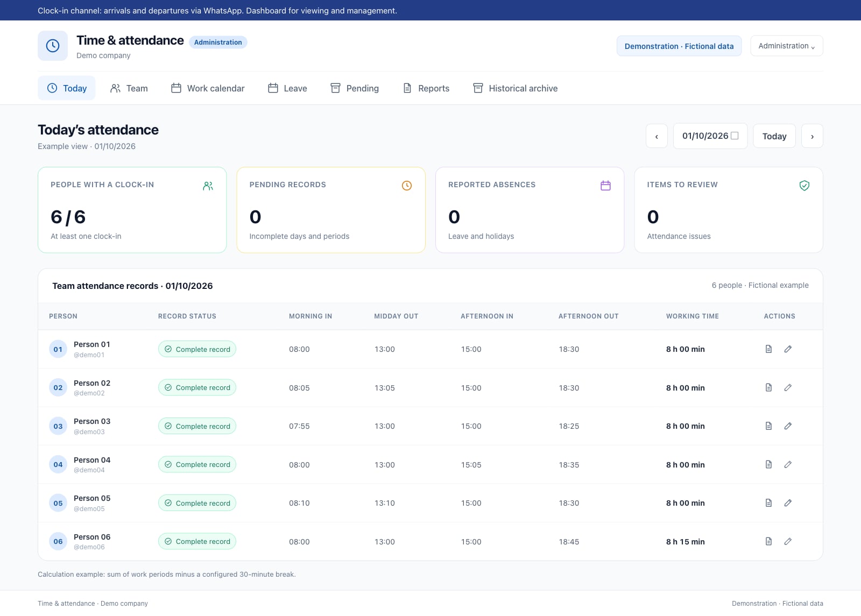Screen dimensions: 861x616
Task: Click the Administration badge next to the title
Action: (x=218, y=43)
